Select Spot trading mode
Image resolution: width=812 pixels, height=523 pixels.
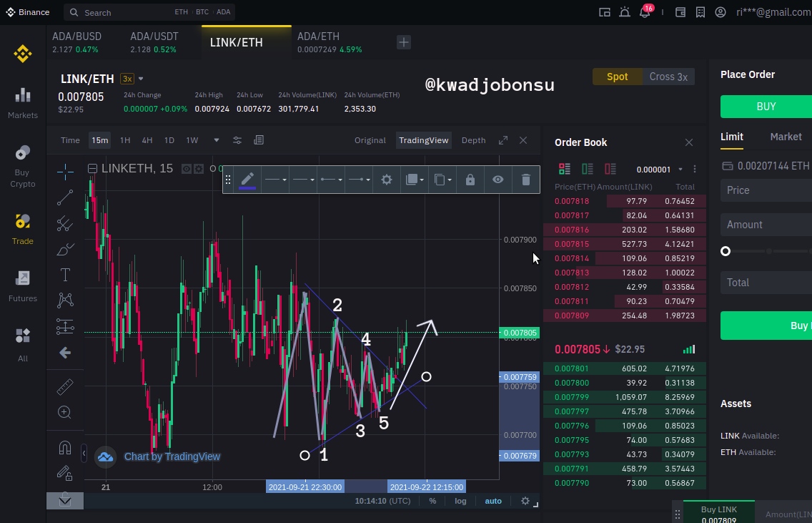point(618,77)
